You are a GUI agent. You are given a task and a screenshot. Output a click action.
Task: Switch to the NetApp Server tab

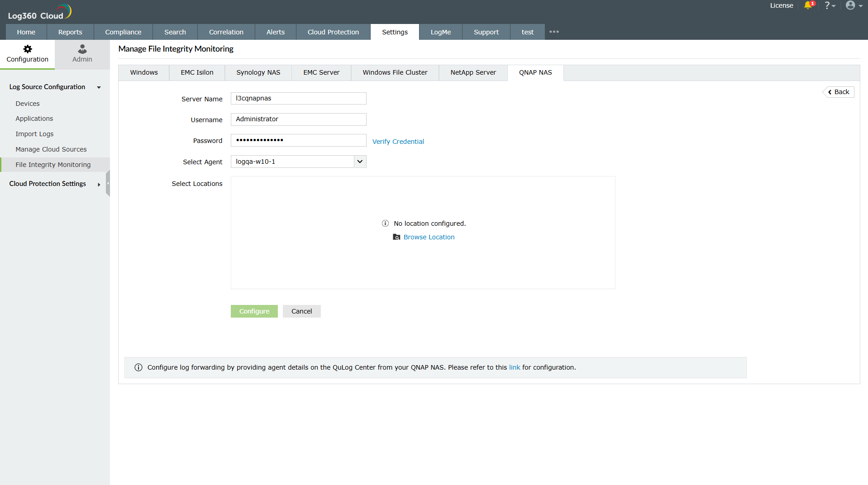472,72
